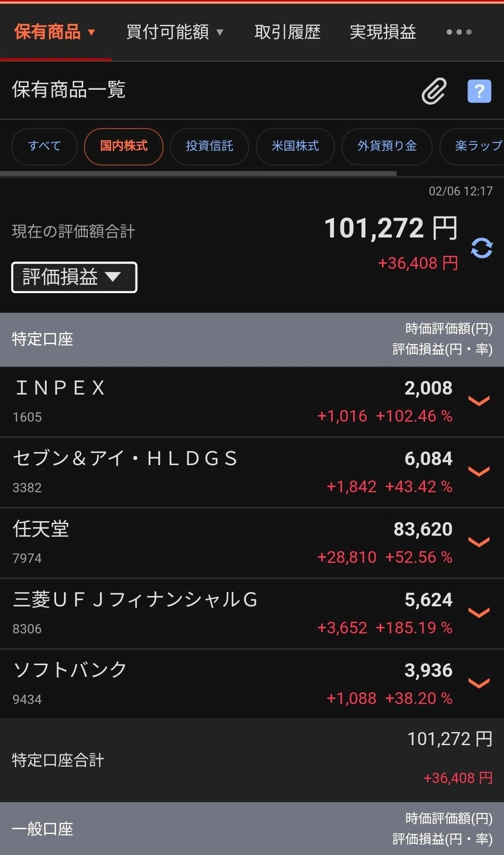
Task: Select the 投資信託 filter chip
Action: click(209, 146)
